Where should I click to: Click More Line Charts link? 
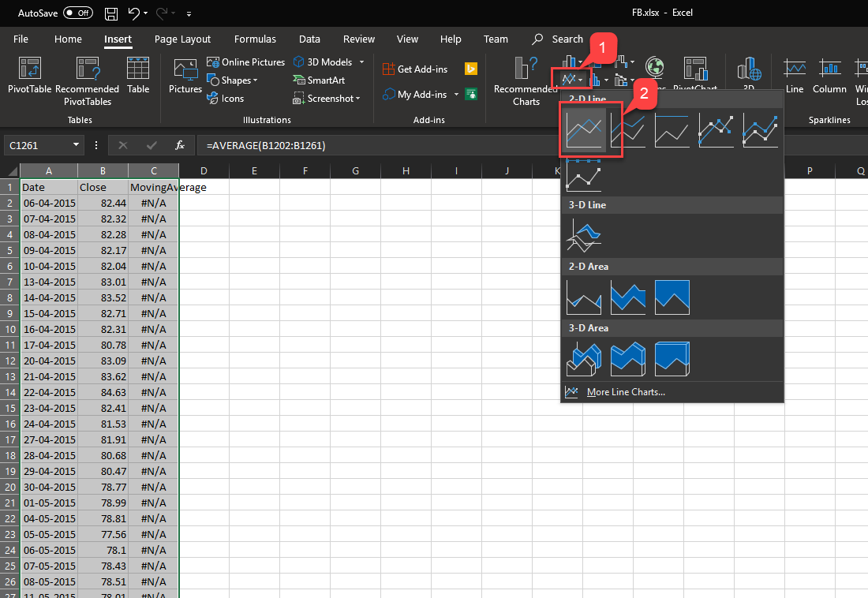point(625,392)
